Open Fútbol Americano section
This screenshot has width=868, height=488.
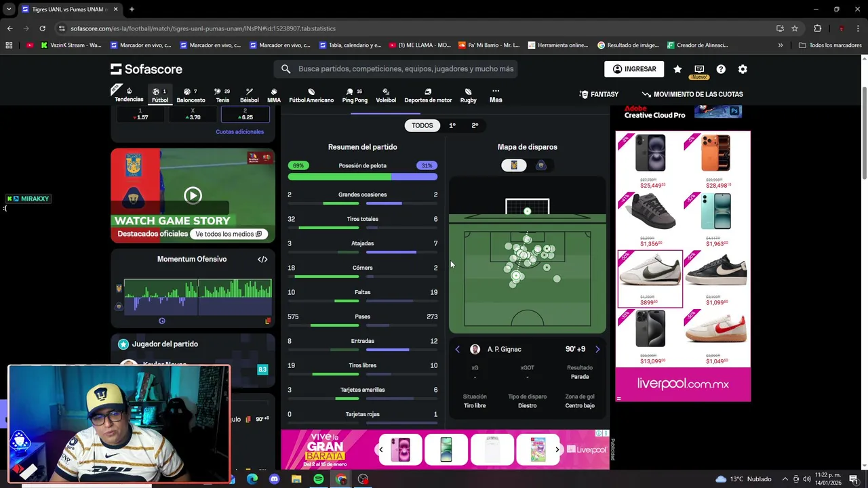[311, 95]
